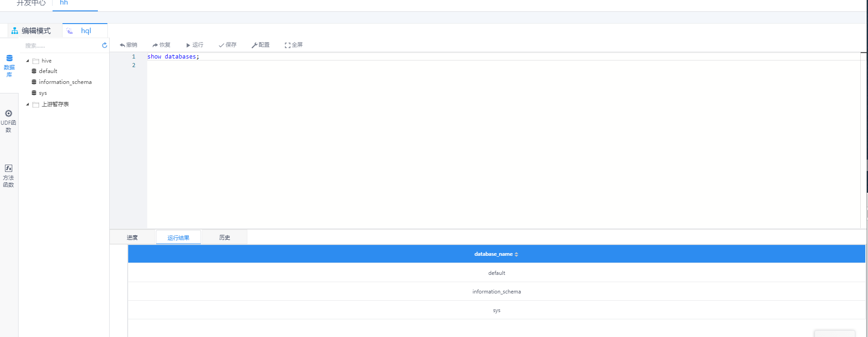Click the information_schema result row
Image resolution: width=868 pixels, height=337 pixels.
tap(497, 292)
